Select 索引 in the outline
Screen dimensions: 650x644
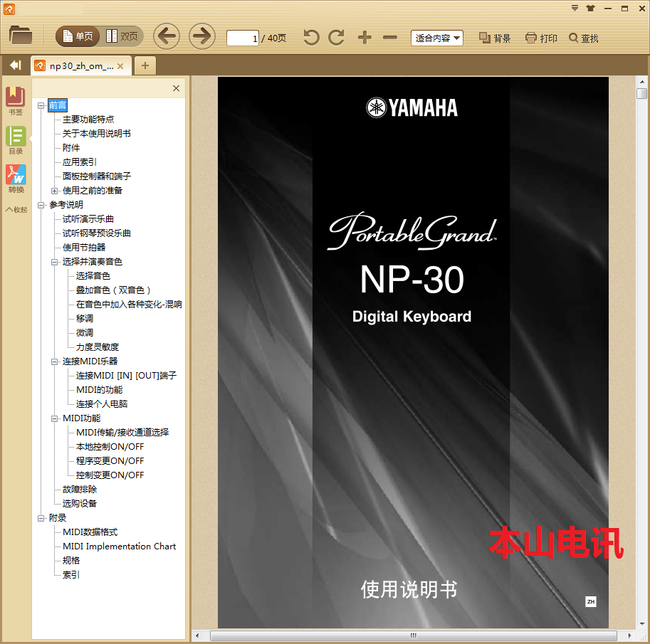(71, 575)
